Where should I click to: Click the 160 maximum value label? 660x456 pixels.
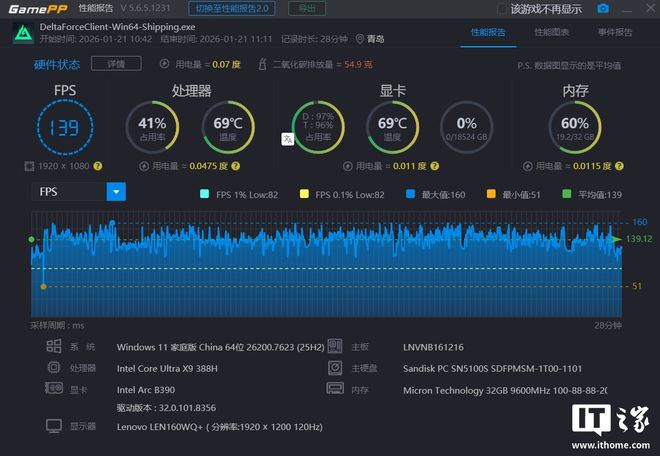click(x=640, y=222)
